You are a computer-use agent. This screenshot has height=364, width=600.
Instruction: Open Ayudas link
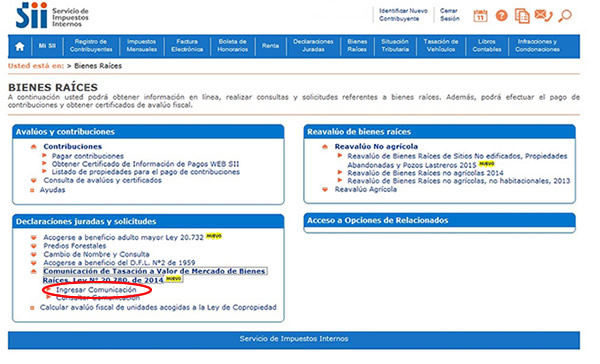(x=52, y=190)
